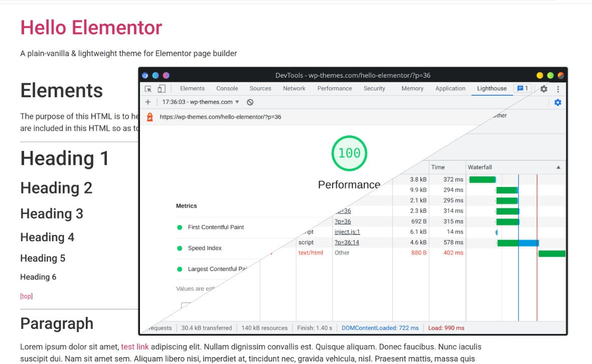Open the ?p=36 initiator link in the 692 B row
The image size is (592, 364).
click(343, 222)
